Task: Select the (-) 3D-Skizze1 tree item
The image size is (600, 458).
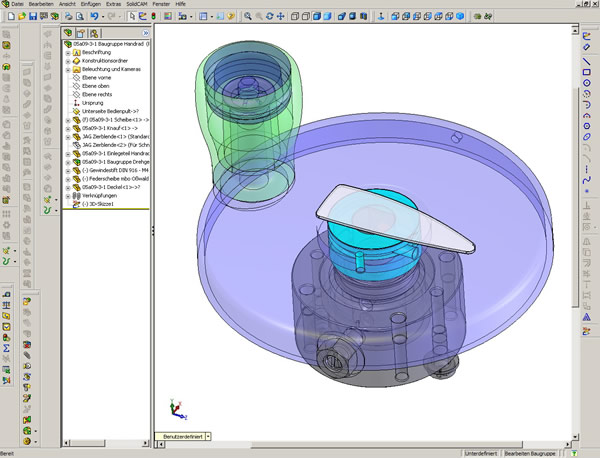Action: click(99, 204)
